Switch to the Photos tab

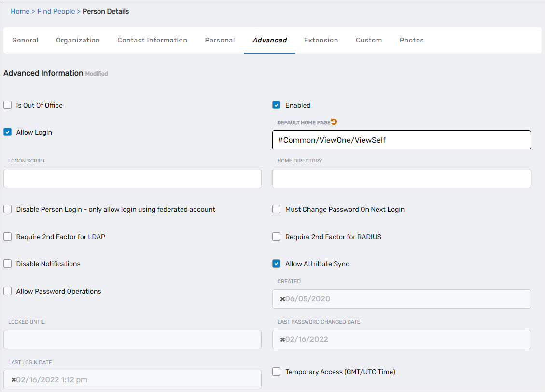point(411,40)
